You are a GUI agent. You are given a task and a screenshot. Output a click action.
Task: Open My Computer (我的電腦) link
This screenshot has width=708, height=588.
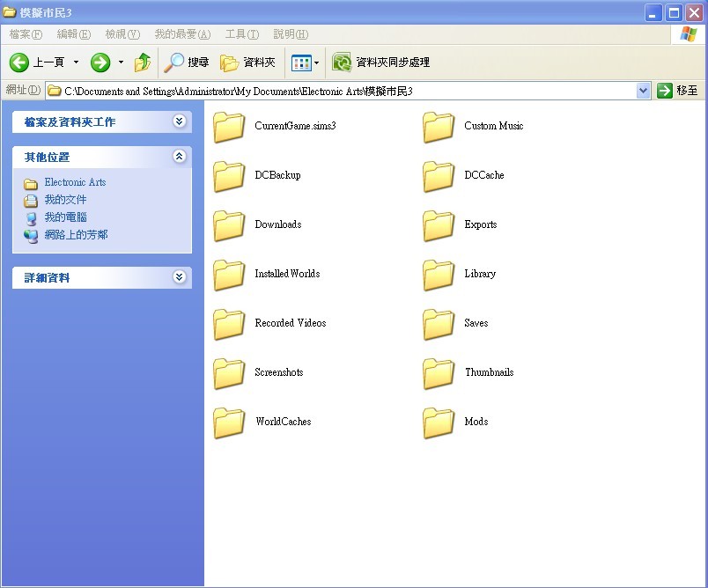click(x=65, y=217)
